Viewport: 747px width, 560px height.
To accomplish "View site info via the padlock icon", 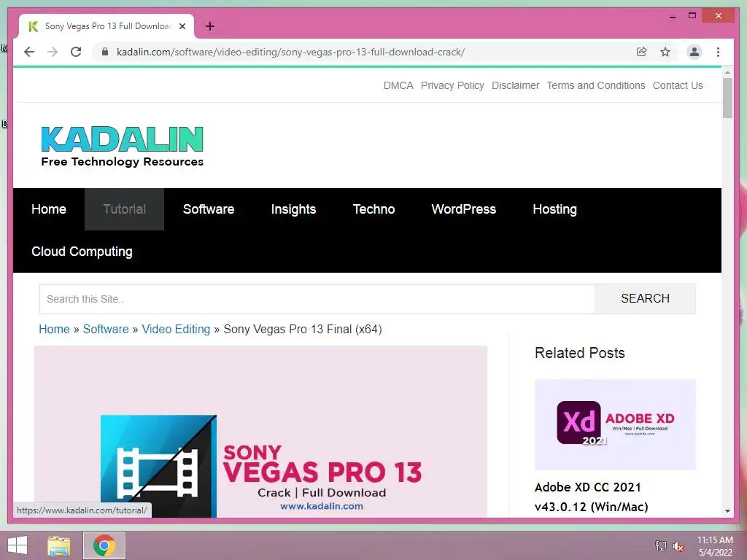I will [105, 52].
